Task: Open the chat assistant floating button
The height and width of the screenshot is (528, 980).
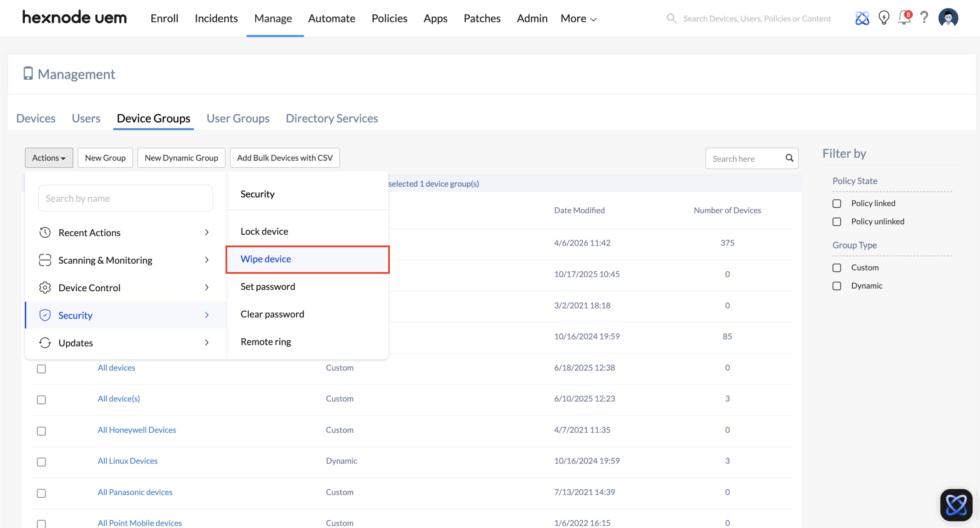Action: coord(956,505)
